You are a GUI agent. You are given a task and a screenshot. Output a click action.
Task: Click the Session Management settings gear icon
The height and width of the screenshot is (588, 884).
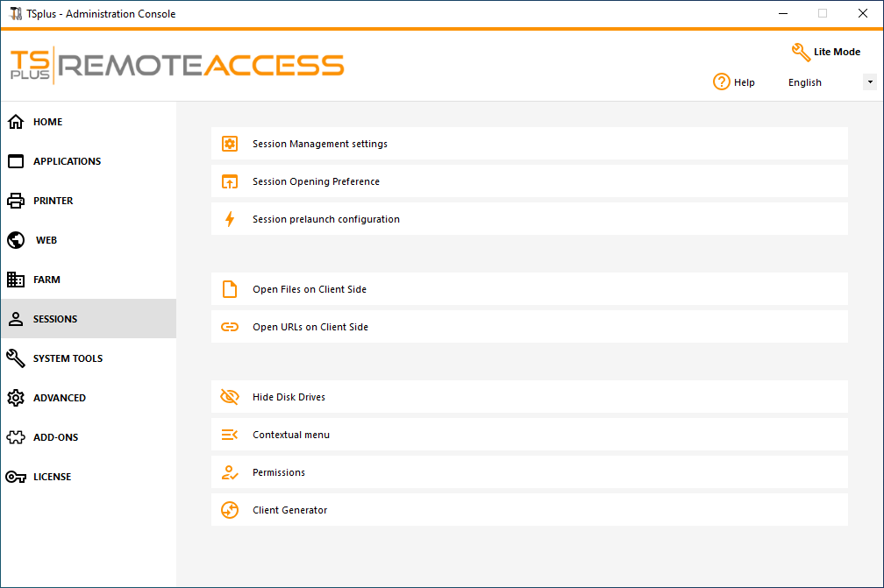click(x=229, y=143)
